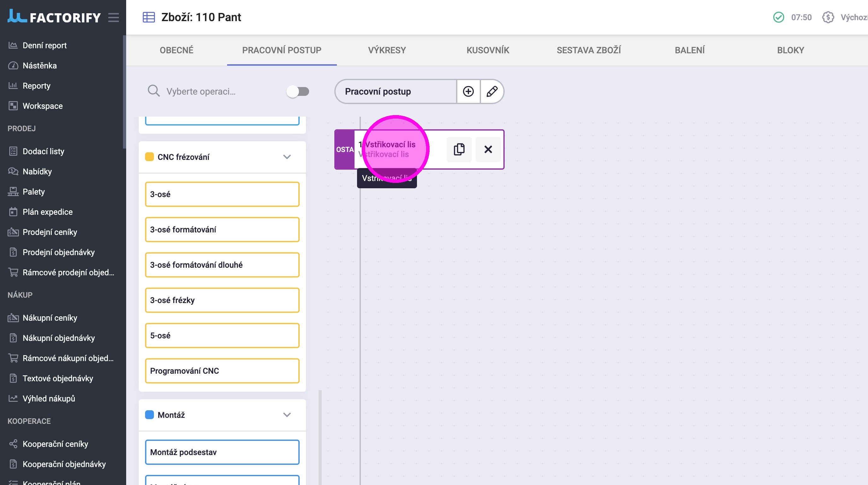Select the 3-osé formátování operation

(222, 229)
